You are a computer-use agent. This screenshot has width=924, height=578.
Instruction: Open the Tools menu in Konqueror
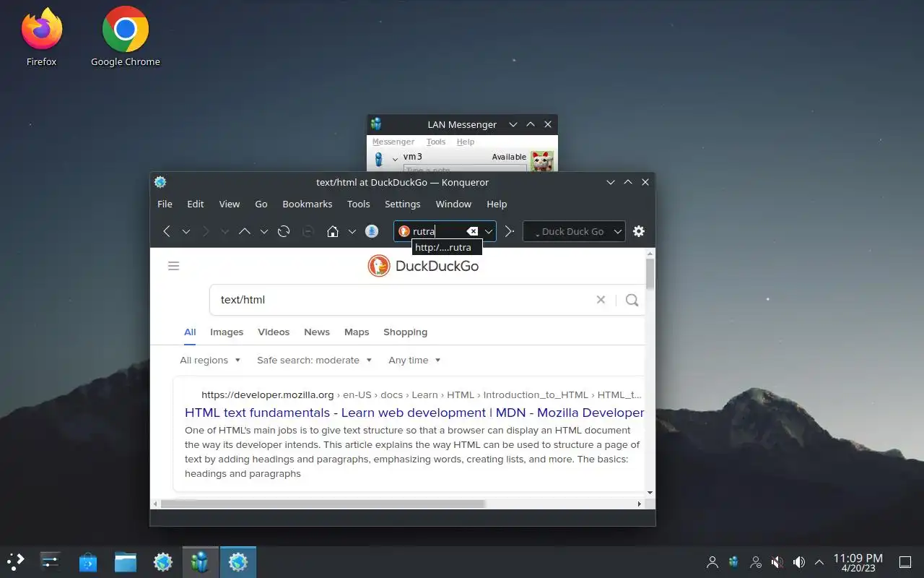click(x=359, y=204)
